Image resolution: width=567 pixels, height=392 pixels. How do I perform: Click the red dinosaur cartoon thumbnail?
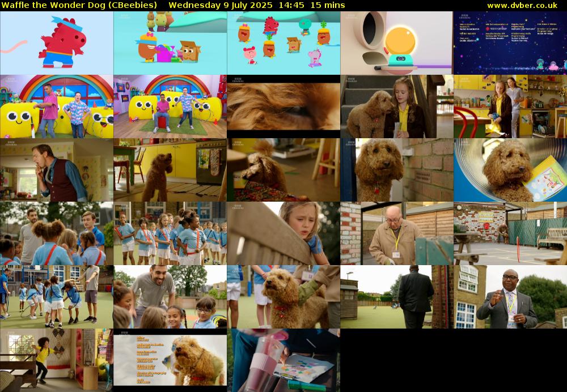pos(57,43)
